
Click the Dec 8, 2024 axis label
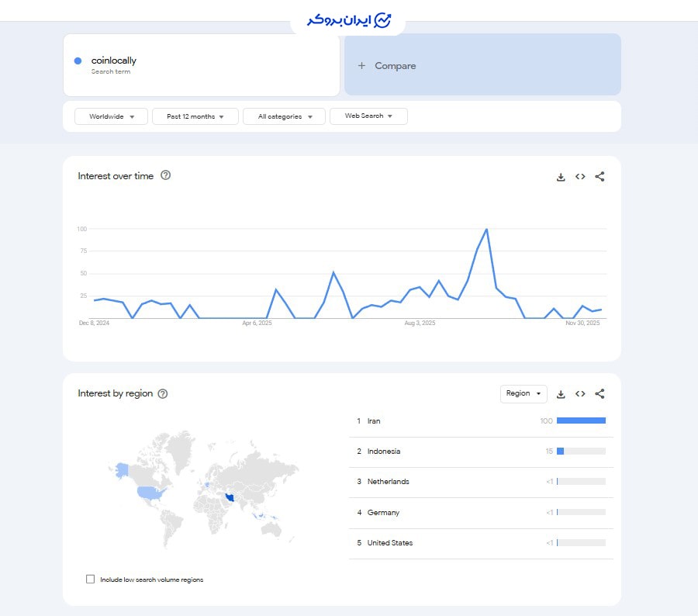pyautogui.click(x=94, y=323)
